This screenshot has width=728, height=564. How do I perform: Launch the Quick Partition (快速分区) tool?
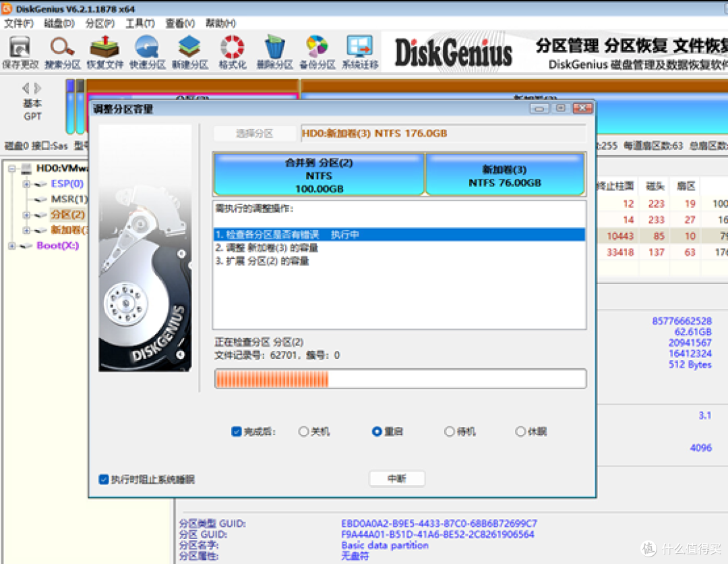(147, 52)
